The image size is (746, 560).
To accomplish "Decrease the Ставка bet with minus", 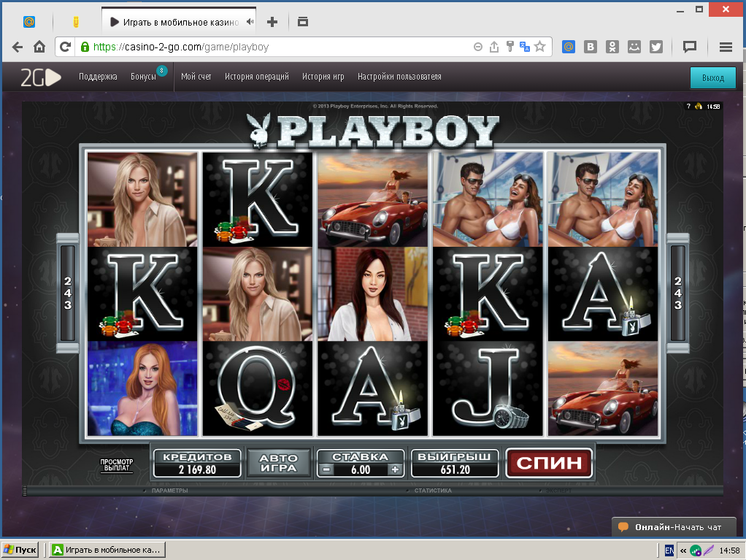I will point(326,469).
